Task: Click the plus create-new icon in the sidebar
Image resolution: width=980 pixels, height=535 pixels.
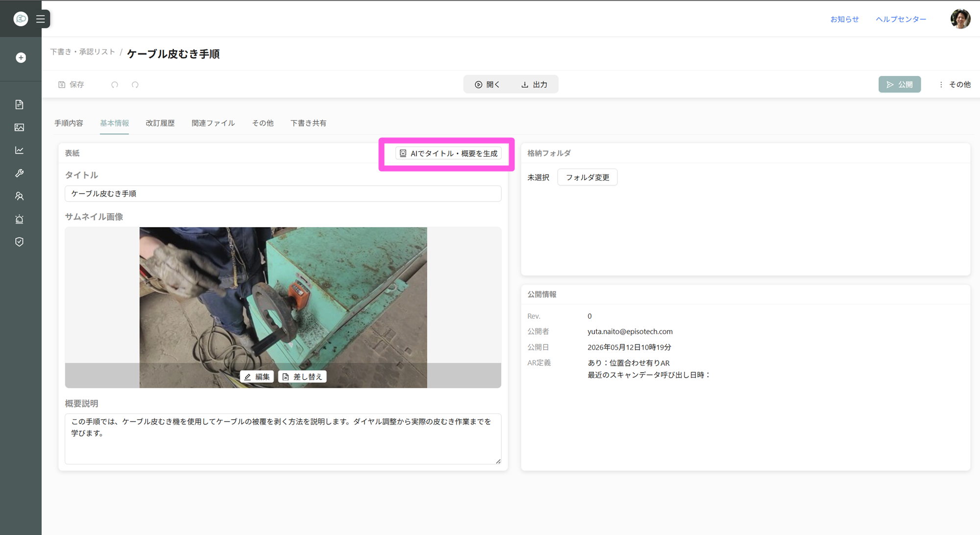Action: point(21,58)
